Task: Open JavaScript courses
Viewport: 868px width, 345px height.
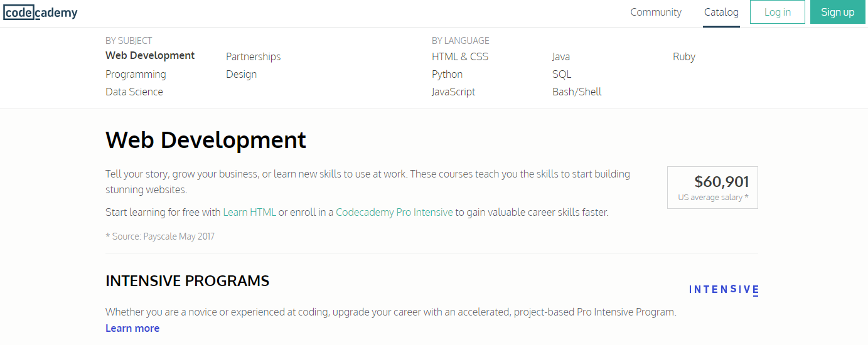Action: [453, 92]
